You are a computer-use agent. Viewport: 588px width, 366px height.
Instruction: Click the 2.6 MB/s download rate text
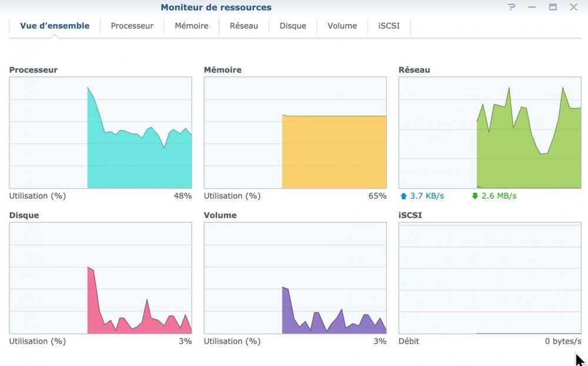click(499, 196)
